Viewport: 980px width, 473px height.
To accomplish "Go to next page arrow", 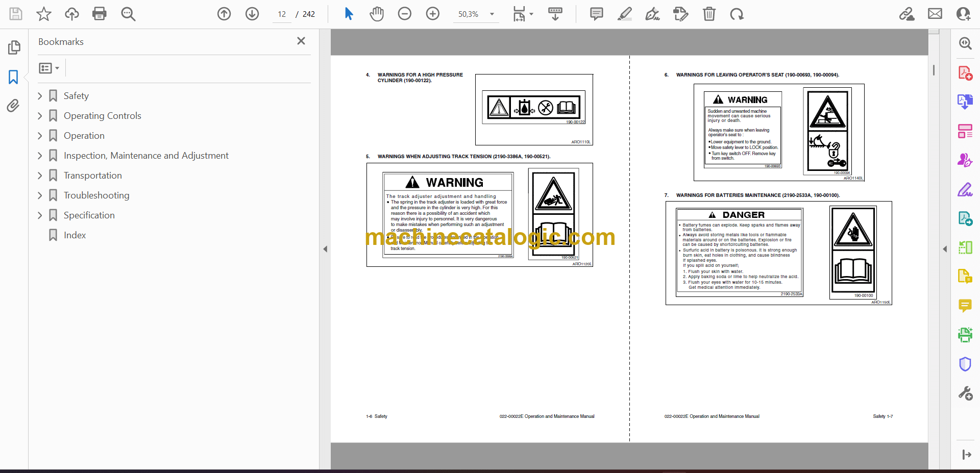I will (252, 14).
